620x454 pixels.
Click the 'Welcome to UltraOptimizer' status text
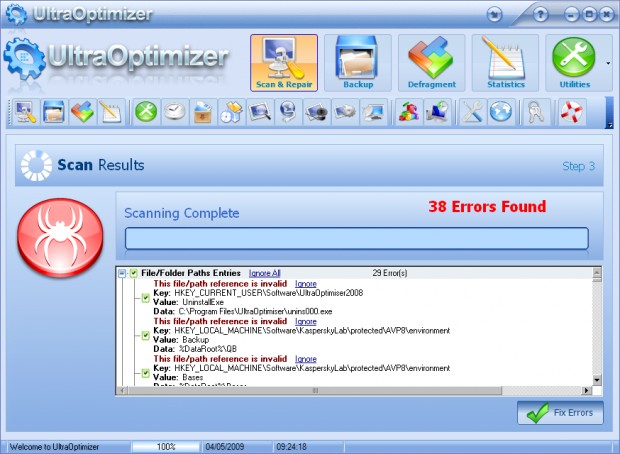(x=54, y=447)
